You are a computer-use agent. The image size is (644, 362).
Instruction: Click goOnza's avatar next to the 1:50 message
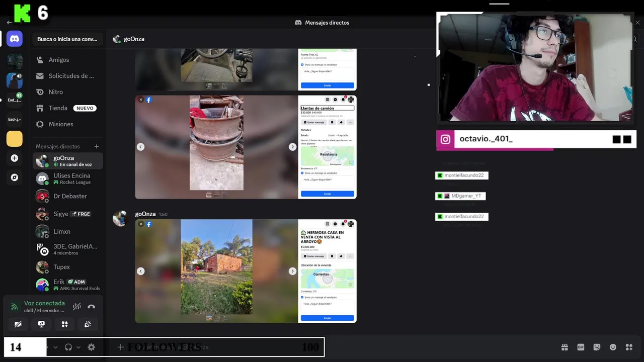(120, 219)
